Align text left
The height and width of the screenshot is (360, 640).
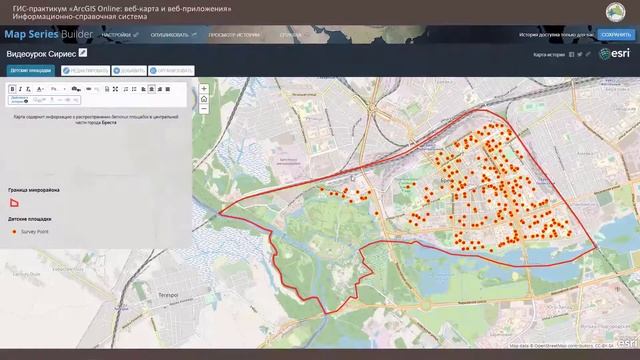(x=144, y=89)
